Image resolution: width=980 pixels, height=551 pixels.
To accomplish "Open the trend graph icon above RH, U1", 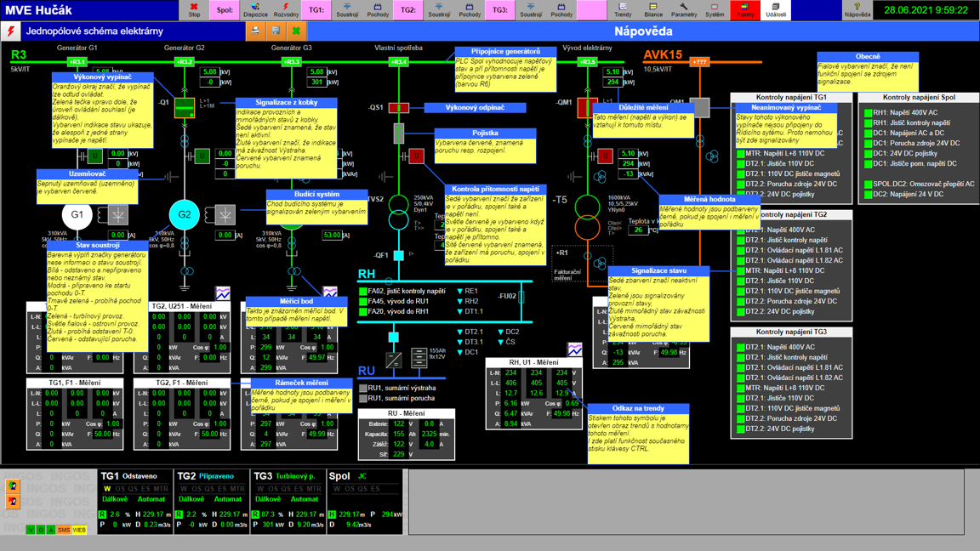I will click(575, 349).
